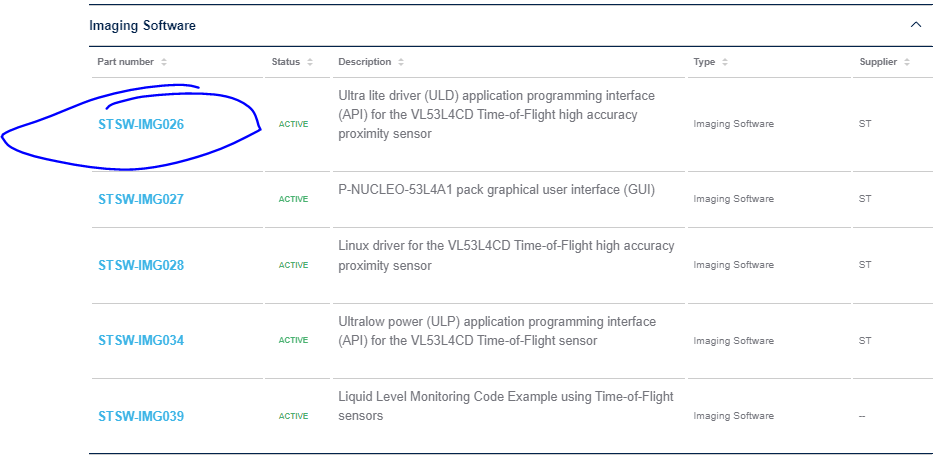Click Imaging Software type in STSW-IMG034 row
The width and height of the screenshot is (938, 462).
[x=733, y=341]
